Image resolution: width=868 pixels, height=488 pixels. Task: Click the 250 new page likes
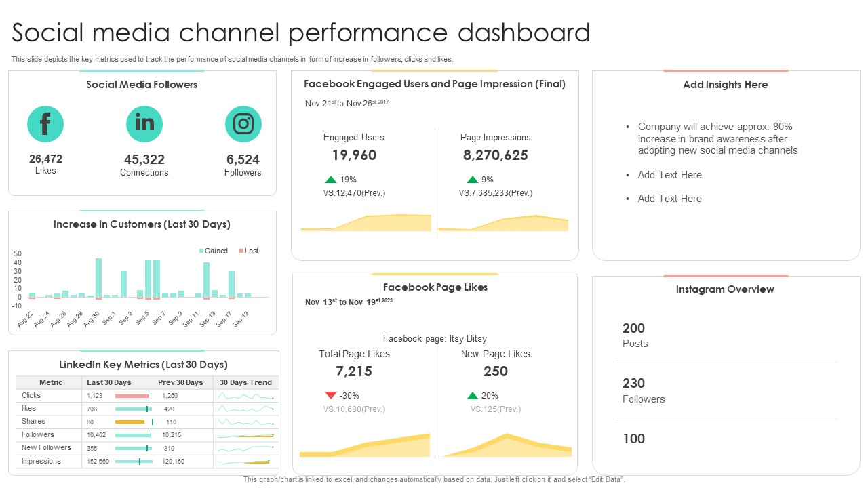pos(496,371)
